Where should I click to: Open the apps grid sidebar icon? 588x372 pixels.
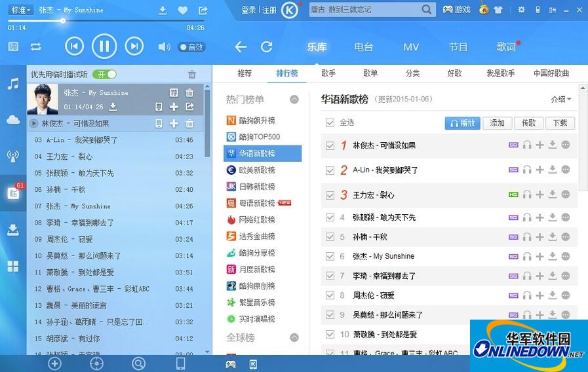pos(13,267)
